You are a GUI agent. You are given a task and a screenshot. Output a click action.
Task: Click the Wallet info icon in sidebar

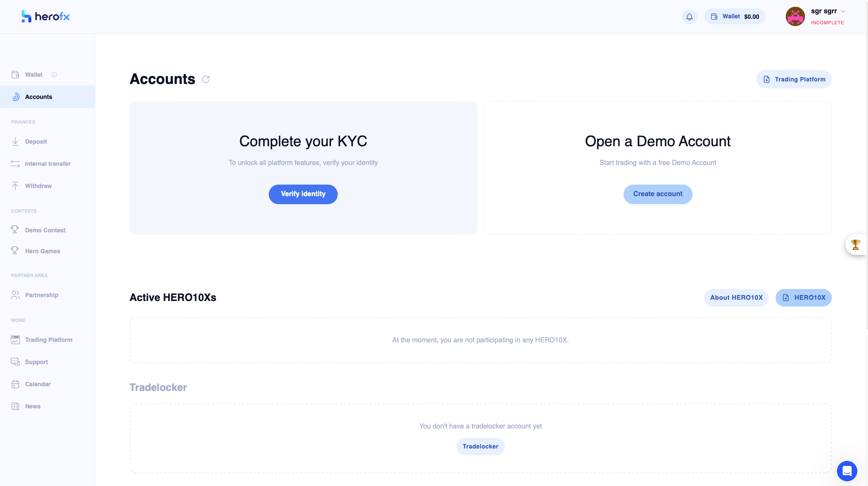coord(54,75)
